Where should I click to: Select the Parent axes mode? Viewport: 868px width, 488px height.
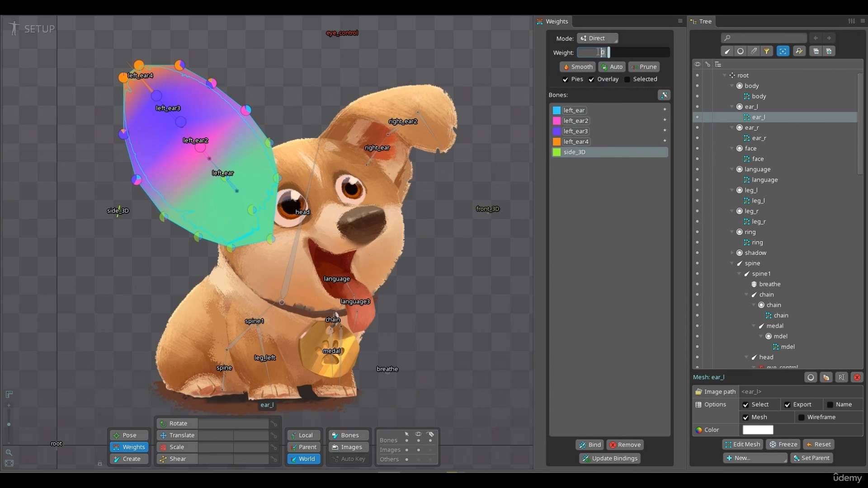304,447
